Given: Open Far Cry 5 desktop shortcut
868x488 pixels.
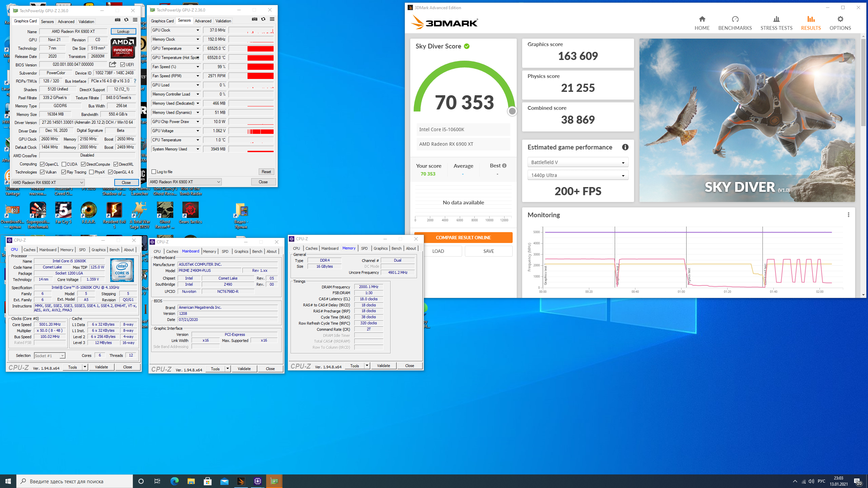Looking at the screenshot, I should tap(63, 213).
